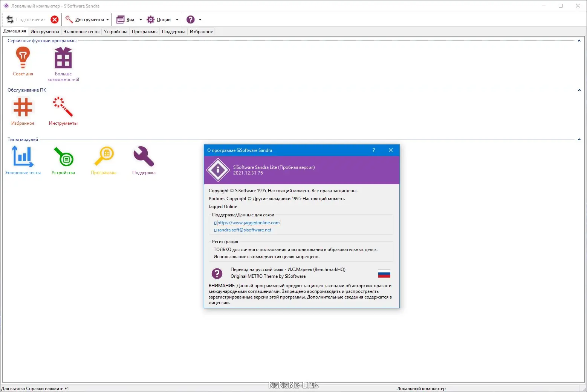This screenshot has width=587, height=392.
Task: Switch to the Поддержка tab
Action: coord(174,32)
